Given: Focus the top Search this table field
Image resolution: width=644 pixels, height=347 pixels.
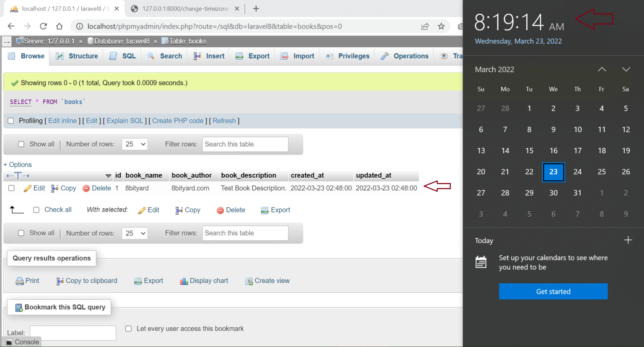Looking at the screenshot, I should 245,144.
